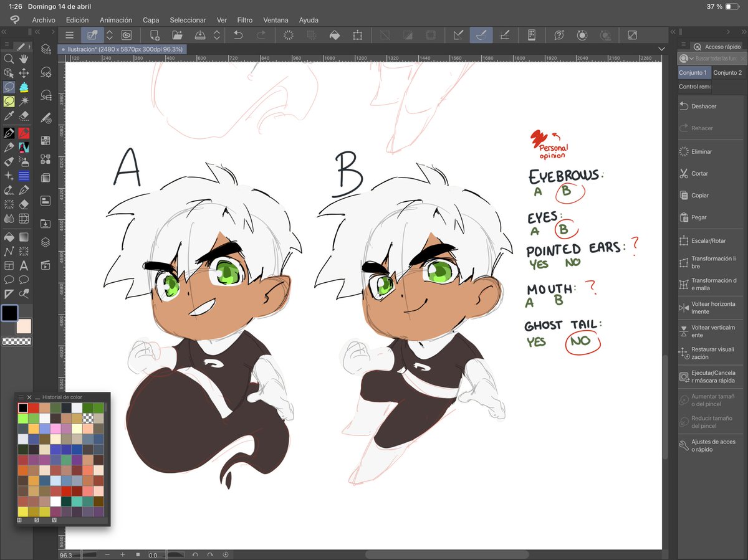Viewport: 748px width, 560px height.
Task: Click Deshacer in Quick Access
Action: (x=711, y=106)
